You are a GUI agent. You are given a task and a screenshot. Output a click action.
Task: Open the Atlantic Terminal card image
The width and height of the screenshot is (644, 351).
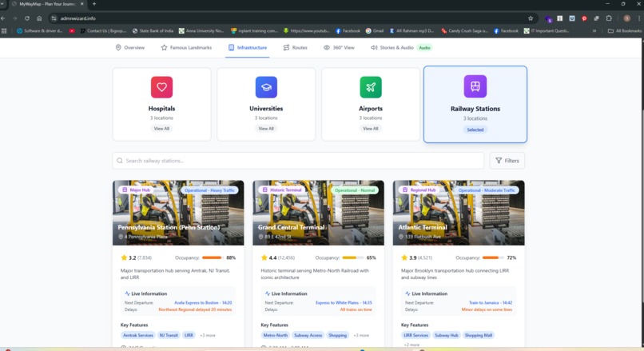459,213
